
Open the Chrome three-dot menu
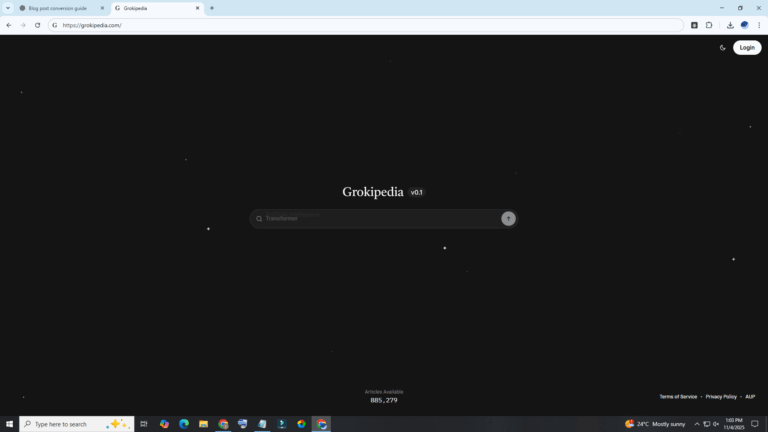coord(759,25)
